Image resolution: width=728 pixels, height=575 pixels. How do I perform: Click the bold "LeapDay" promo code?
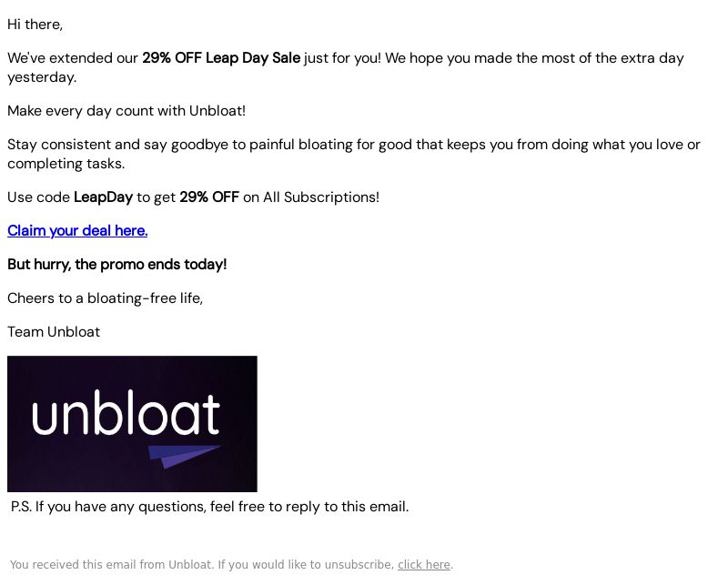(103, 197)
